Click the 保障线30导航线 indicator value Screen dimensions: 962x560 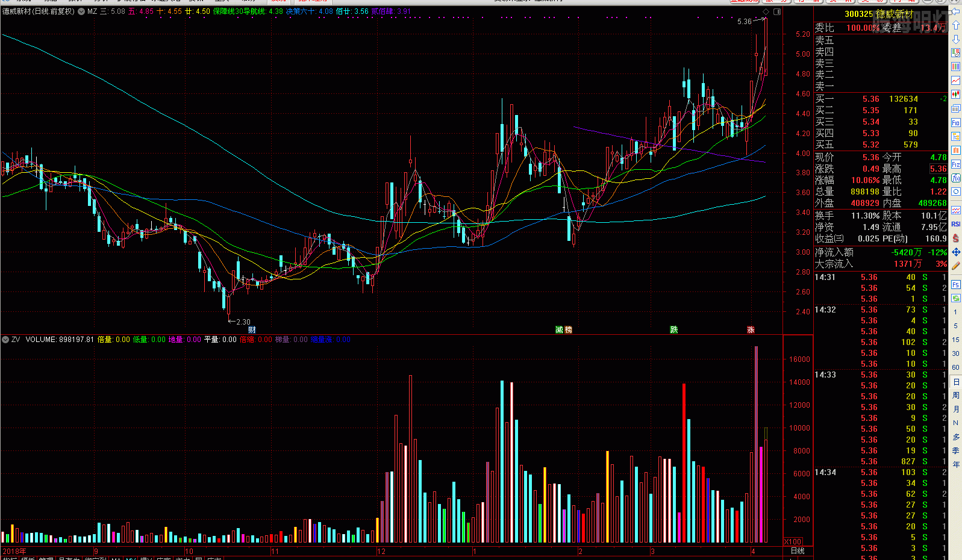pyautogui.click(x=248, y=11)
